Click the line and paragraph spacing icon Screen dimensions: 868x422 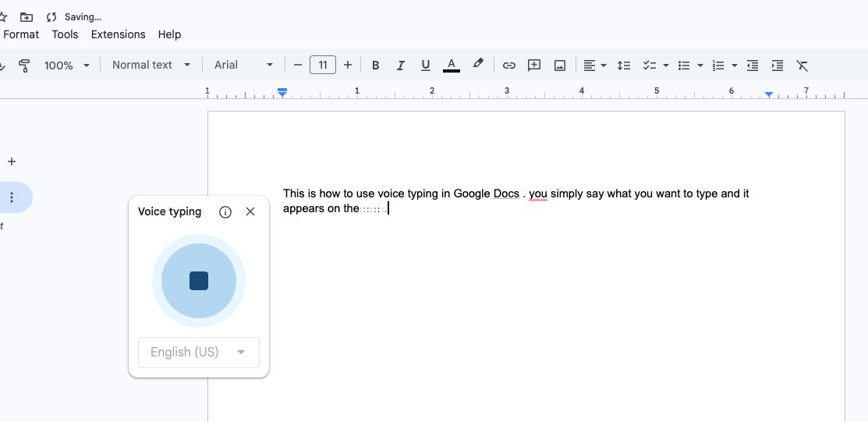624,66
